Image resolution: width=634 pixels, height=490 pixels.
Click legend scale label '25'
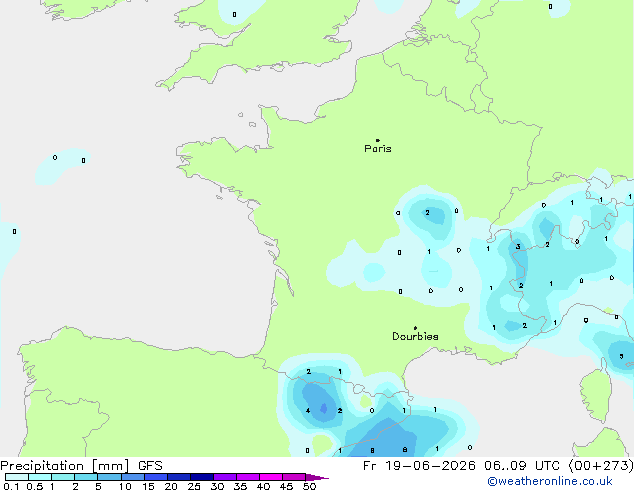coord(194,486)
